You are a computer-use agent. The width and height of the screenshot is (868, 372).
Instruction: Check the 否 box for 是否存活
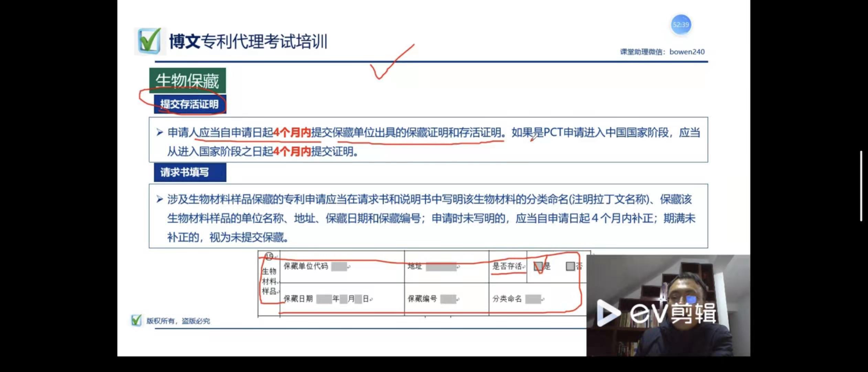pos(570,266)
